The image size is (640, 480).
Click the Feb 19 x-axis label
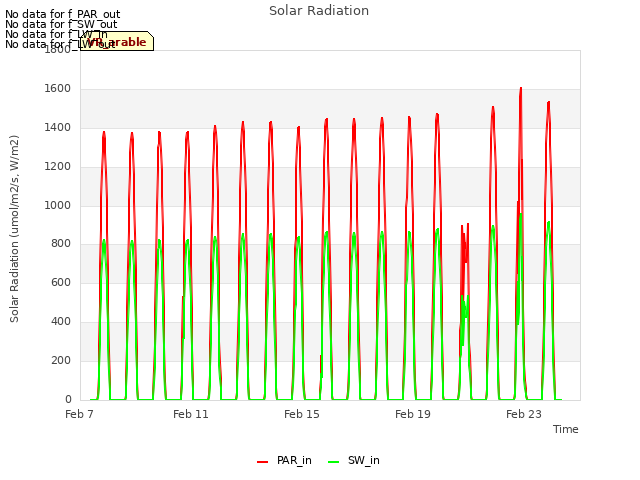(413, 414)
